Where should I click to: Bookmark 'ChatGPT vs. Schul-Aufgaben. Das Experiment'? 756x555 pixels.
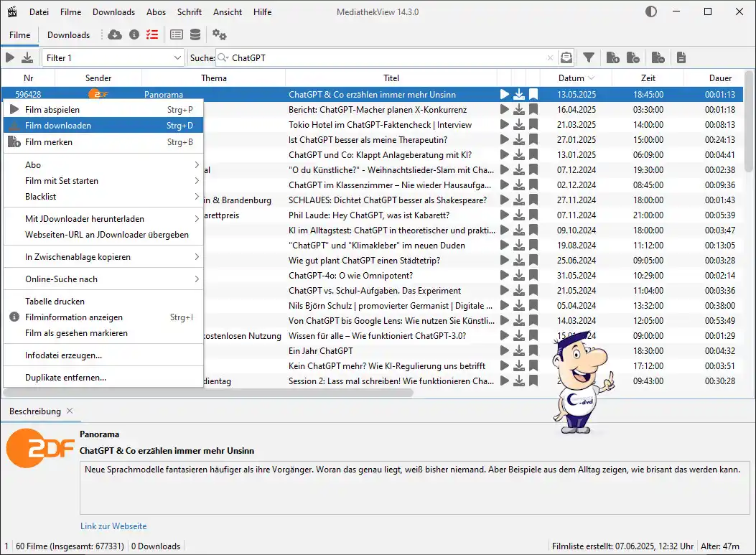pos(533,291)
